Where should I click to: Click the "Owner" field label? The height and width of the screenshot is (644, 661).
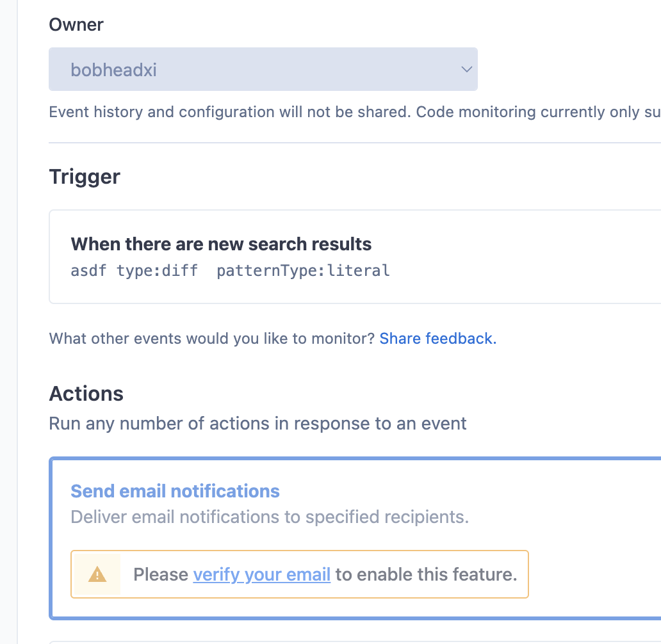pos(76,25)
